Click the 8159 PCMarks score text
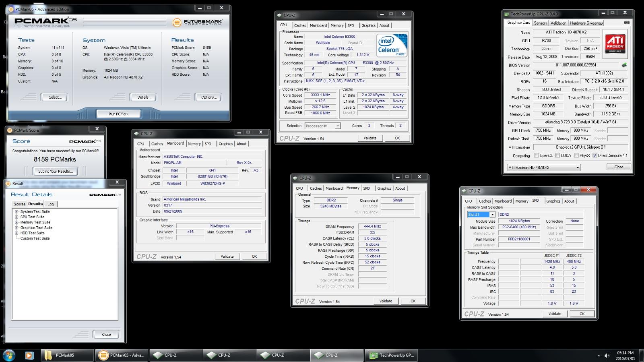The height and width of the screenshot is (362, 644). tap(55, 159)
